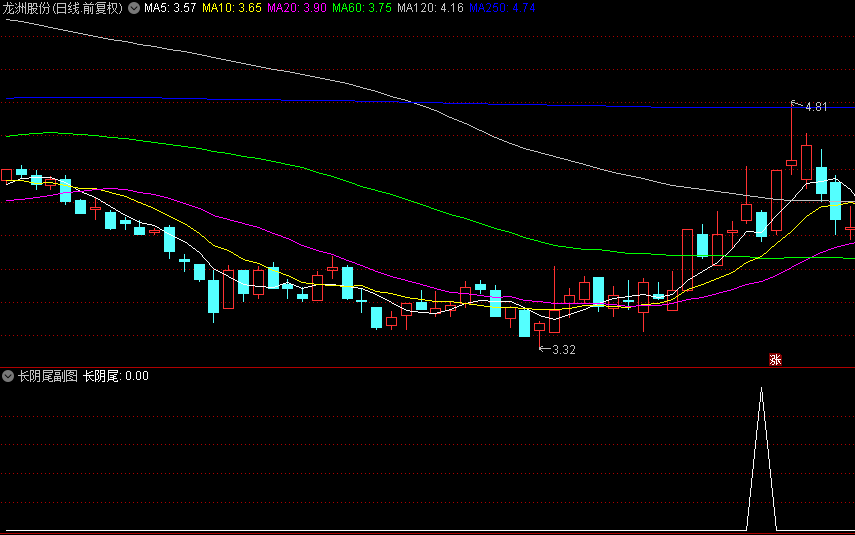
Task: Open the main chart indicator dropdown arrow
Action: (x=134, y=8)
